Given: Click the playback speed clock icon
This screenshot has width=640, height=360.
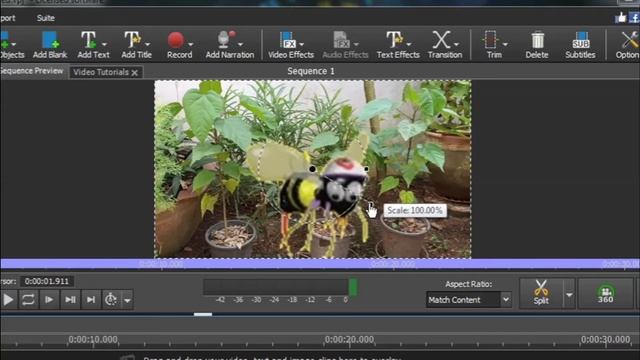Looking at the screenshot, I should coord(111,300).
